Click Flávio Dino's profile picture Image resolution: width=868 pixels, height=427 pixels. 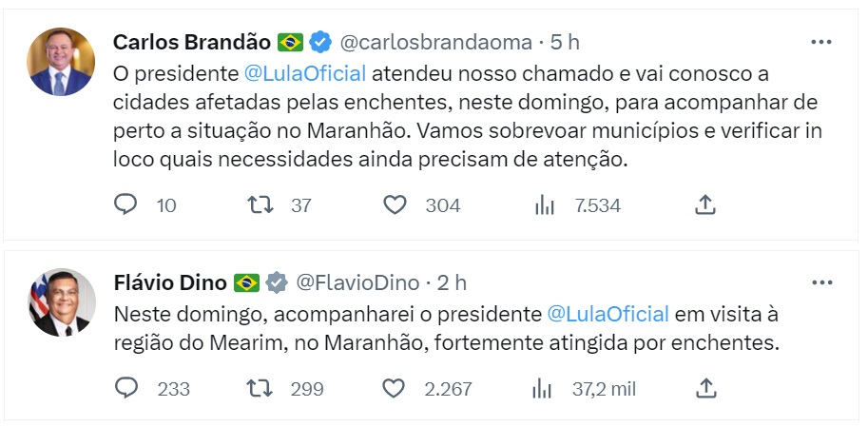61,302
